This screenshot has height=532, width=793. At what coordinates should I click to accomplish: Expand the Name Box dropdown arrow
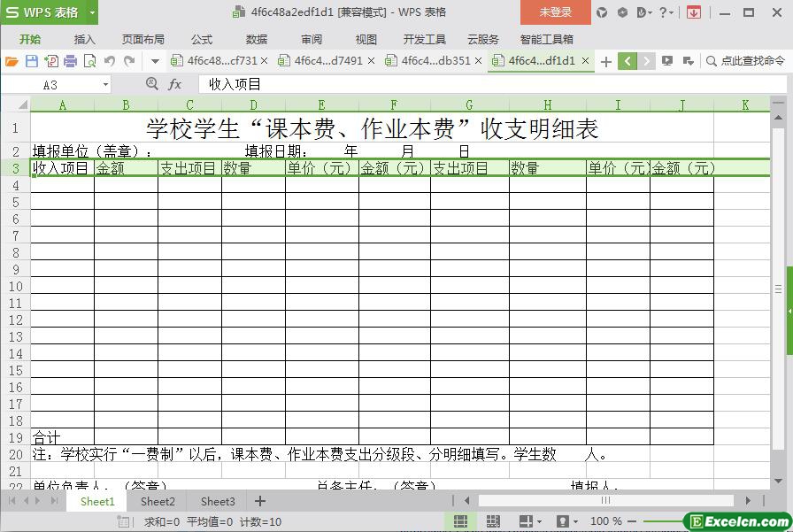click(x=105, y=84)
